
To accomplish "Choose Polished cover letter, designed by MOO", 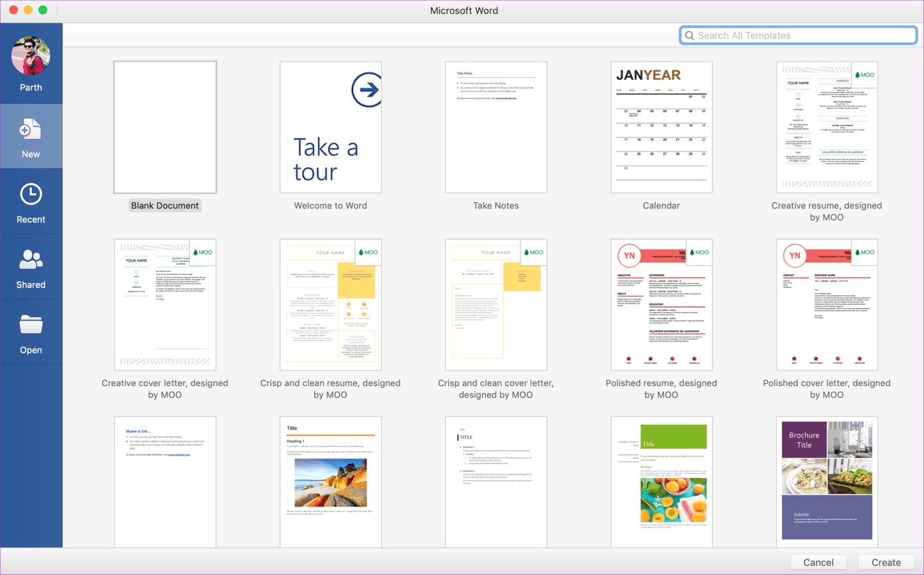I will click(x=826, y=305).
